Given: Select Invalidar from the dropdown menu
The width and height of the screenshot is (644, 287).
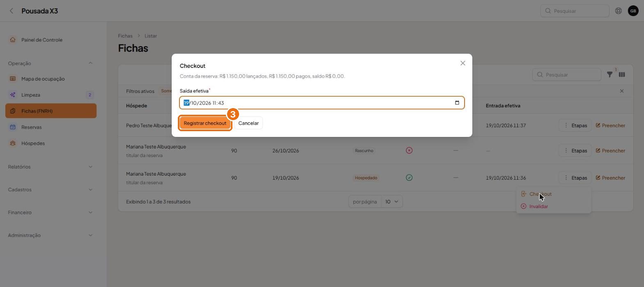Looking at the screenshot, I should click(553, 206).
